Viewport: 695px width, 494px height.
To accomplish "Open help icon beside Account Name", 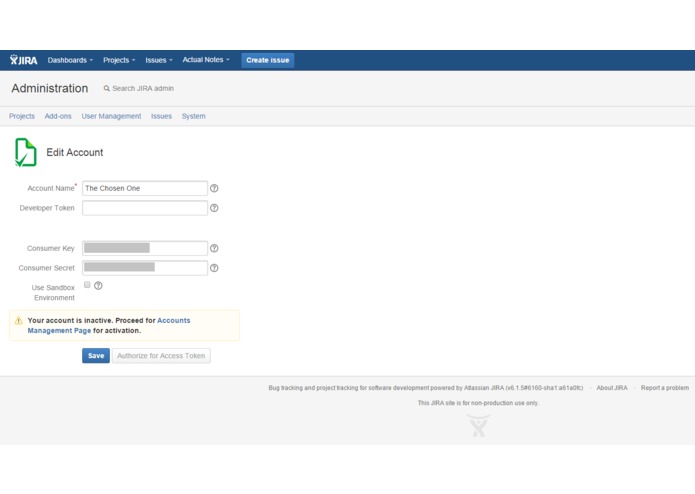I will click(x=214, y=188).
